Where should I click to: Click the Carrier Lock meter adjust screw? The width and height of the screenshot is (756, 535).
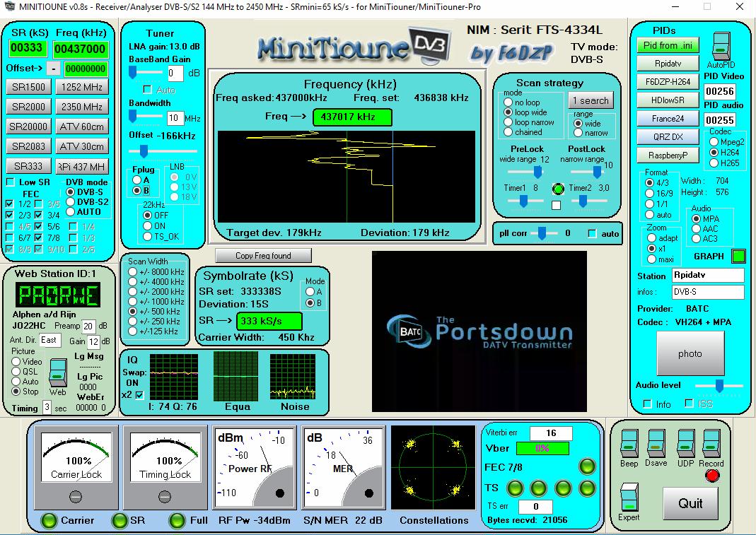click(x=76, y=496)
